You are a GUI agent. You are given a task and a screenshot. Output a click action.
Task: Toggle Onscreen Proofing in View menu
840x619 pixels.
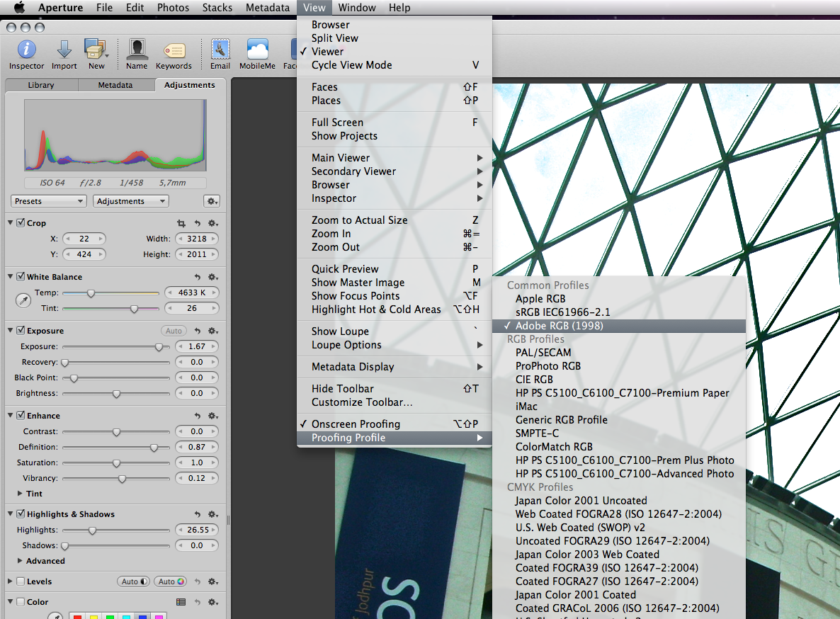coord(395,424)
